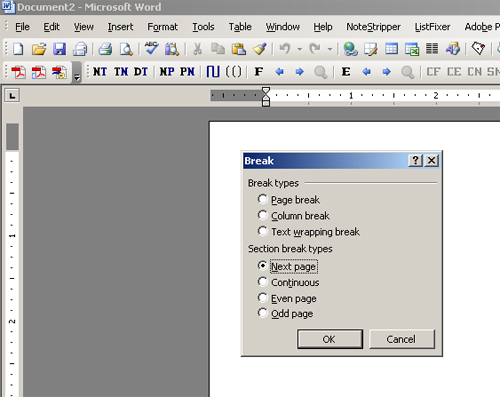Open the NoteStripper menu
Image resolution: width=500 pixels, height=397 pixels.
[373, 27]
